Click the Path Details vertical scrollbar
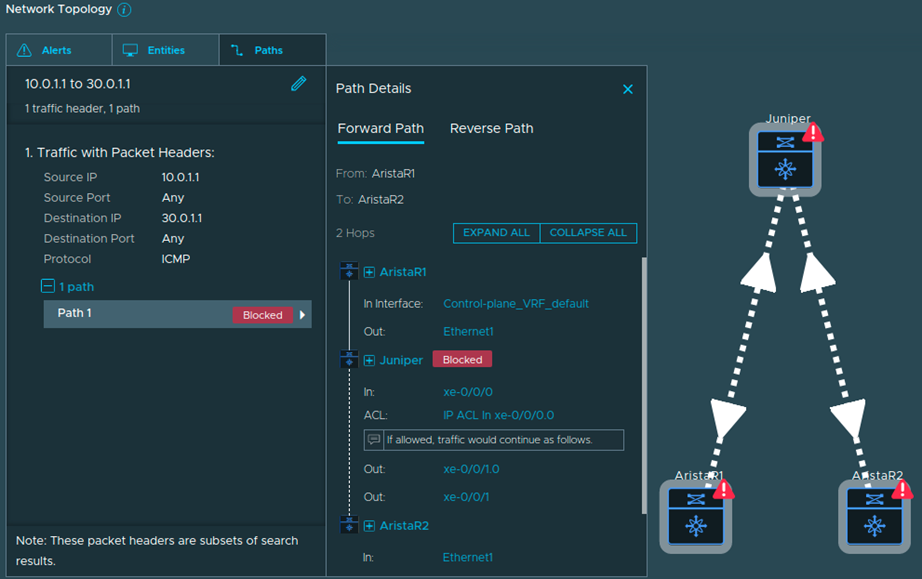Image resolution: width=922 pixels, height=579 pixels. (x=644, y=385)
